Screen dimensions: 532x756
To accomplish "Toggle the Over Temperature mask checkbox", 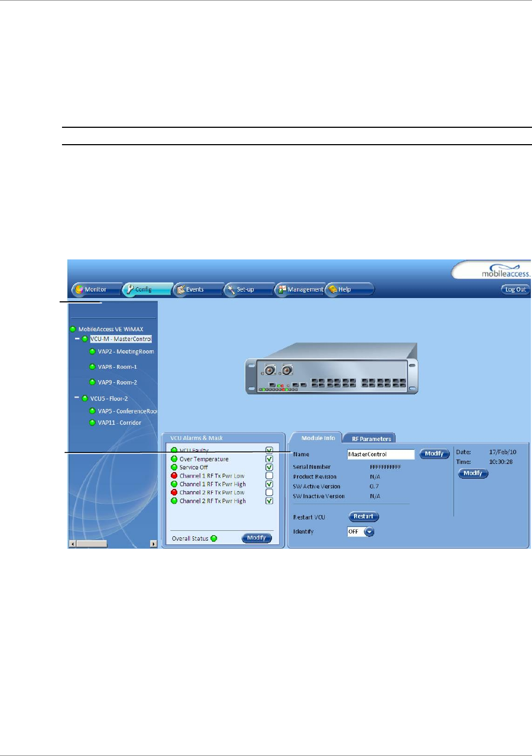I will point(269,459).
